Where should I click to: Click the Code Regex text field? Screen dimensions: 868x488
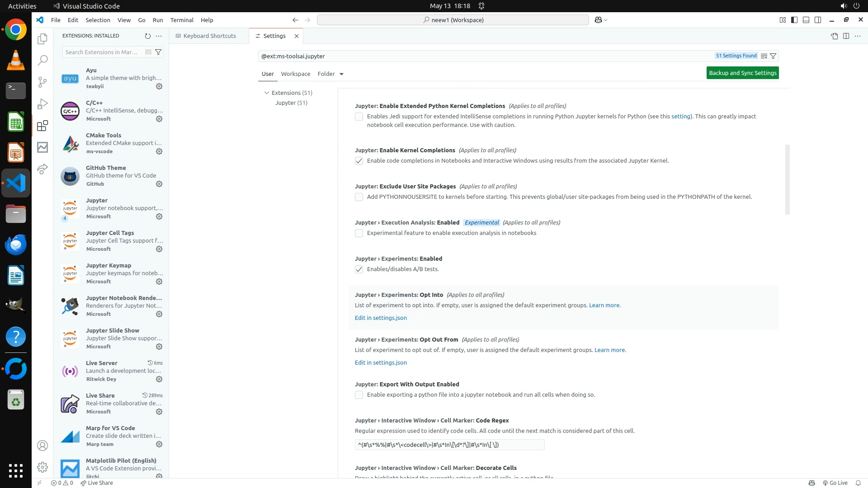449,445
